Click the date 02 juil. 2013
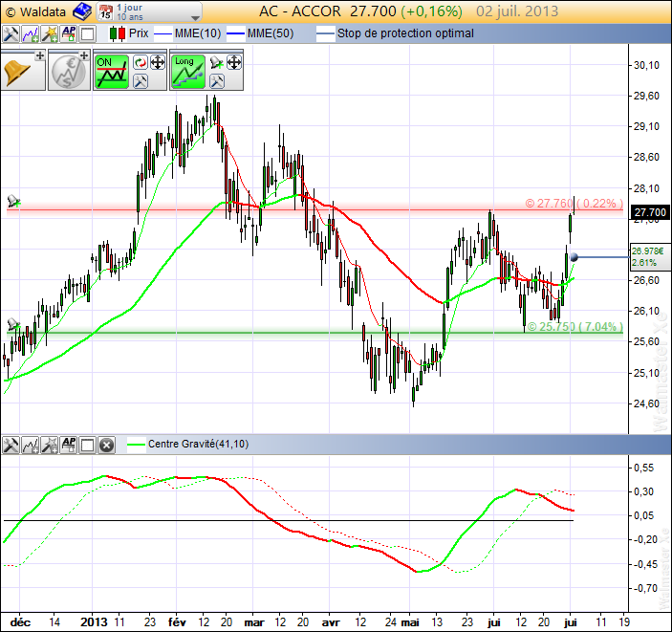 (x=517, y=11)
